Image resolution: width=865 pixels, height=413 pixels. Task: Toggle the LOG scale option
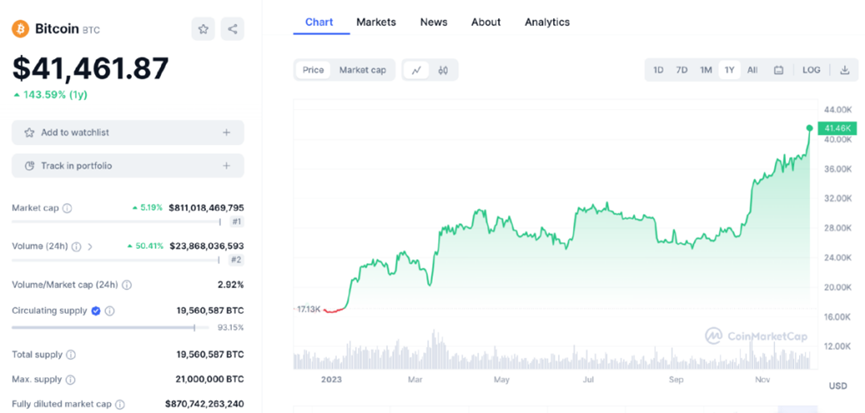(x=811, y=70)
